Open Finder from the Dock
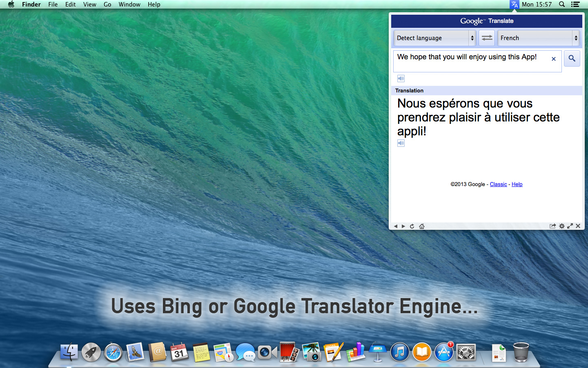 click(x=69, y=352)
